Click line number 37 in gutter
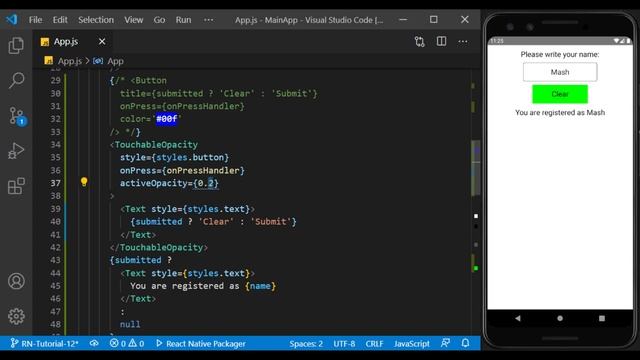Image resolution: width=640 pixels, height=360 pixels. [x=56, y=183]
